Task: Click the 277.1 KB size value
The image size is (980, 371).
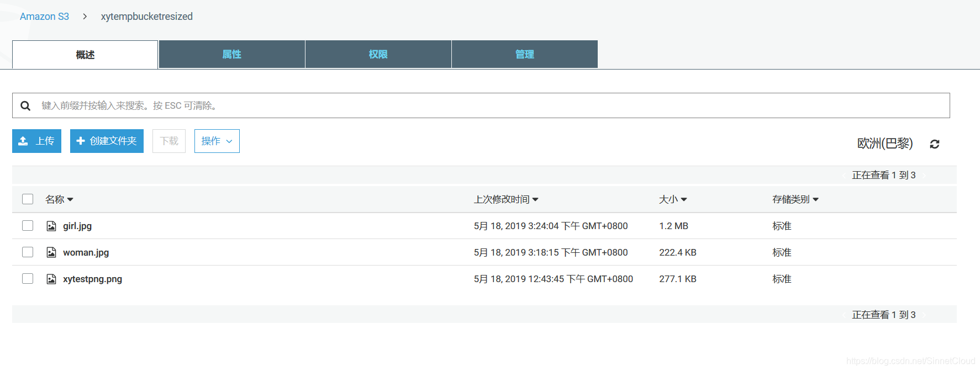Action: point(678,279)
